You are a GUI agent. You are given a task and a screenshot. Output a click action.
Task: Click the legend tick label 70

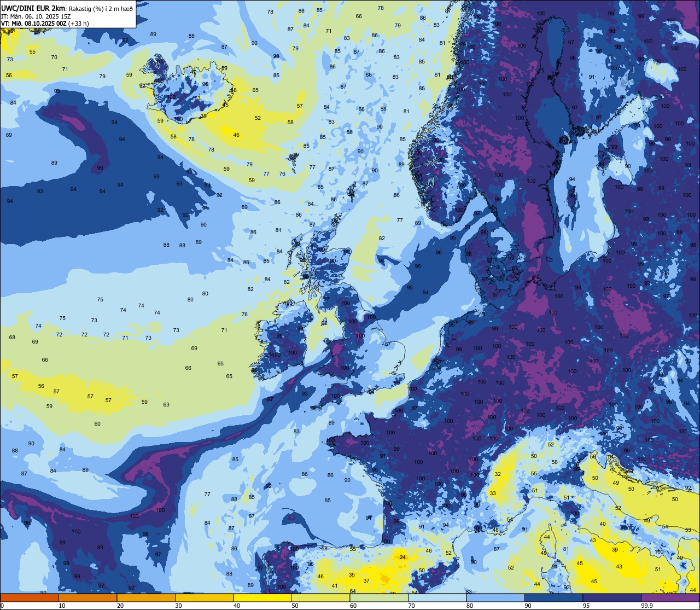411,606
